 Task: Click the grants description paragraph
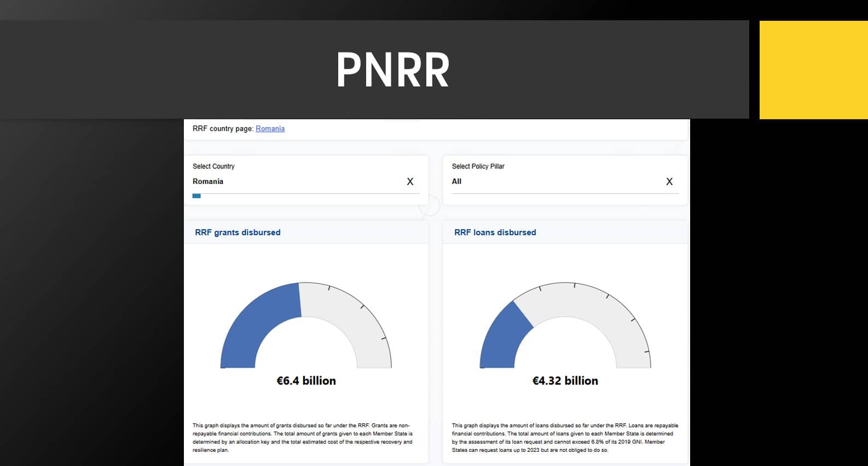303,438
